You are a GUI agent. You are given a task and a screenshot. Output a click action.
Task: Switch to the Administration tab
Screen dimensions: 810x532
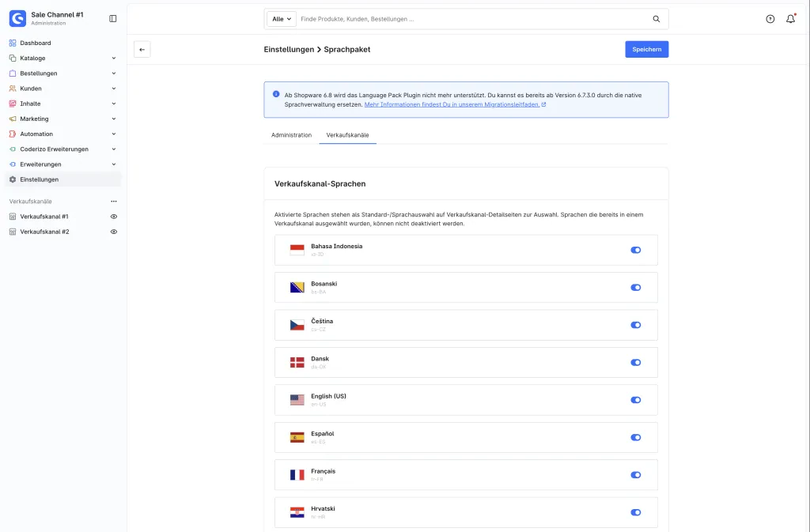click(291, 135)
